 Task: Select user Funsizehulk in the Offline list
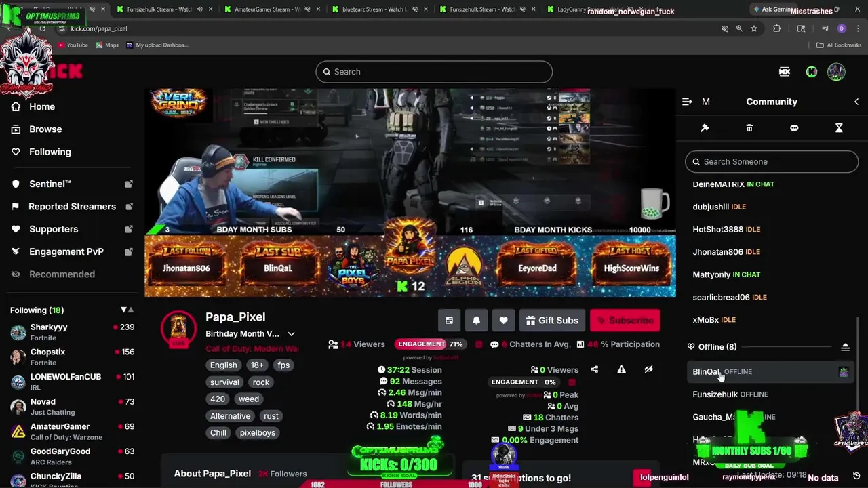click(x=769, y=394)
